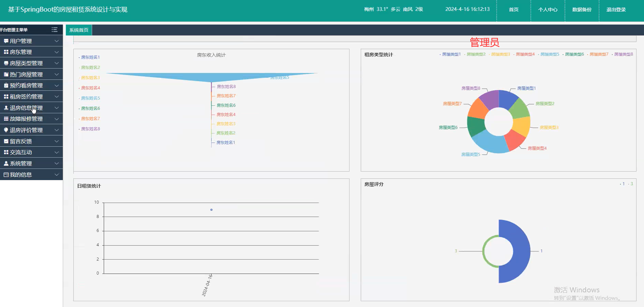Screen dimensions: 644x307
Task: Toggle 房东姓名4 legend in income chart
Action: pyautogui.click(x=89, y=88)
